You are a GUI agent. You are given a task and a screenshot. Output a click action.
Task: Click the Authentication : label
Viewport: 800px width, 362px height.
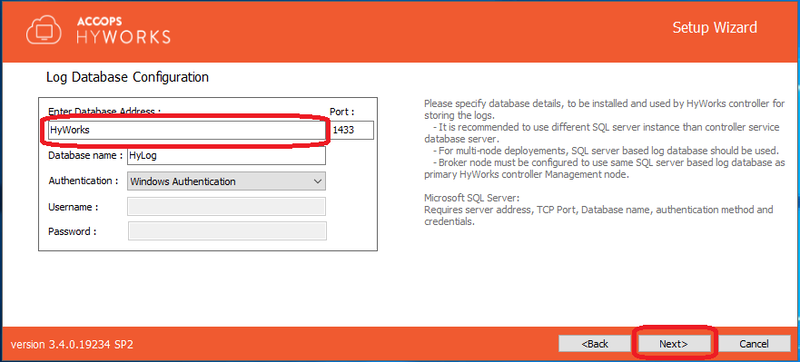[x=84, y=181]
